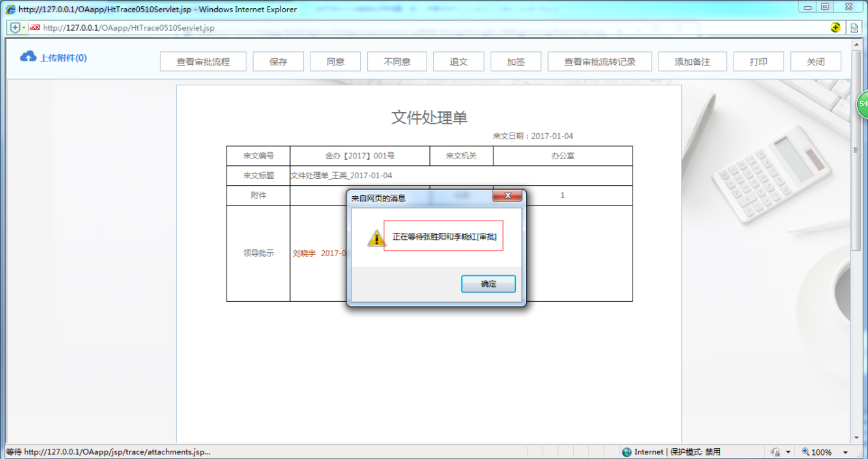
Task: Click the 刘晓宇 approver name text
Action: (304, 253)
